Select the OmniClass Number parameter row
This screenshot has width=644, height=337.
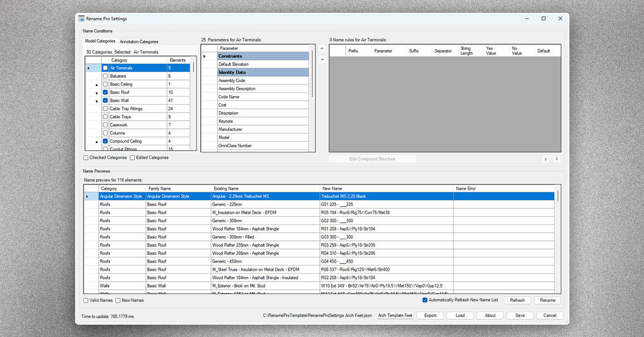255,145
